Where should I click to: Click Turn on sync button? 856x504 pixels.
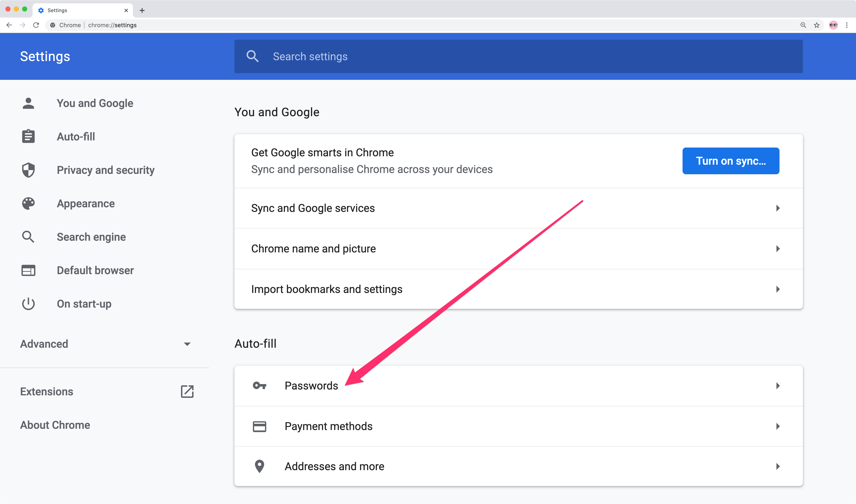(x=731, y=161)
